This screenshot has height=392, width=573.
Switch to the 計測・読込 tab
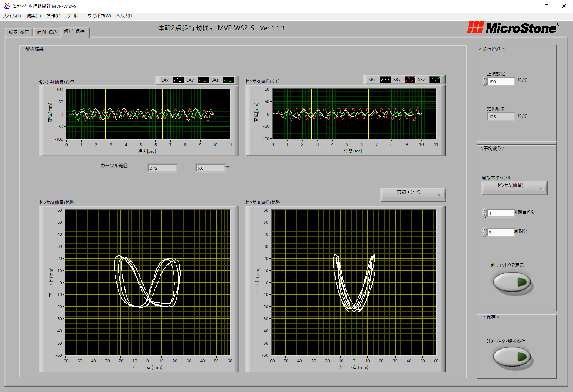[x=47, y=32]
